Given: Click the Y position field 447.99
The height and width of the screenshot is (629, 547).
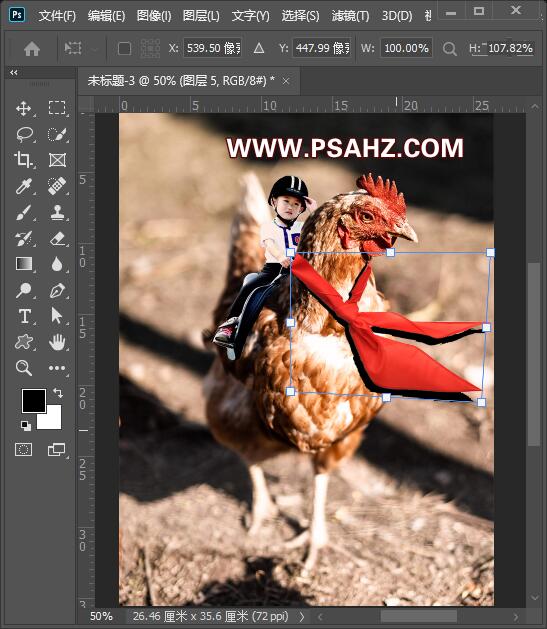Looking at the screenshot, I should click(322, 49).
